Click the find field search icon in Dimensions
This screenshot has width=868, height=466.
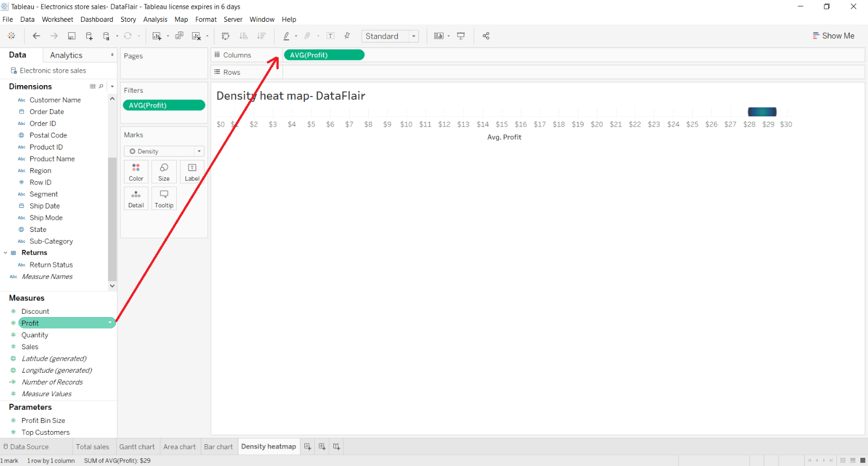tap(101, 86)
